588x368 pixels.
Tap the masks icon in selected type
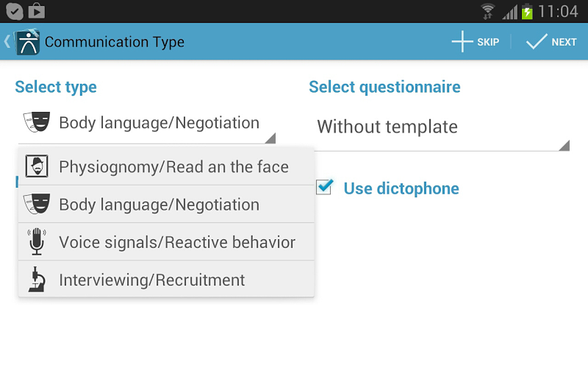pos(37,122)
